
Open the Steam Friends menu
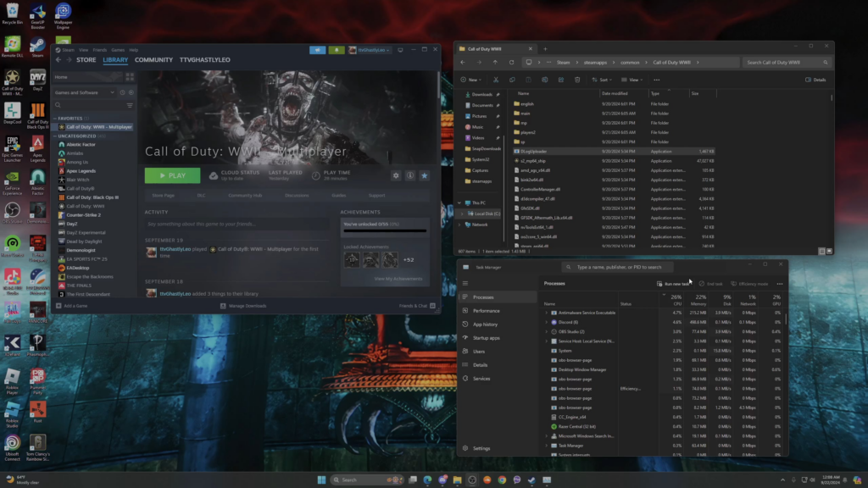pos(100,50)
